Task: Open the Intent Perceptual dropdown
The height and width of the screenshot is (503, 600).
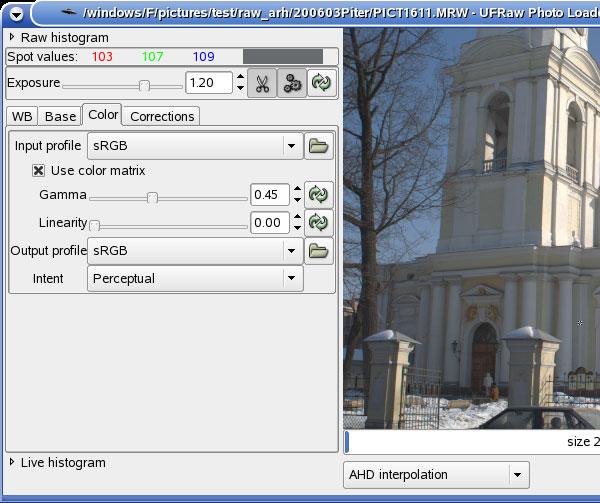Action: click(195, 278)
